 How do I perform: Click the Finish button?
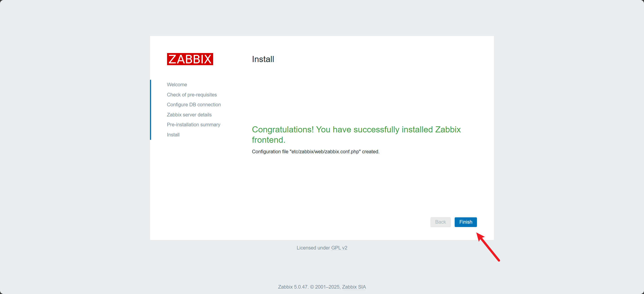click(465, 222)
